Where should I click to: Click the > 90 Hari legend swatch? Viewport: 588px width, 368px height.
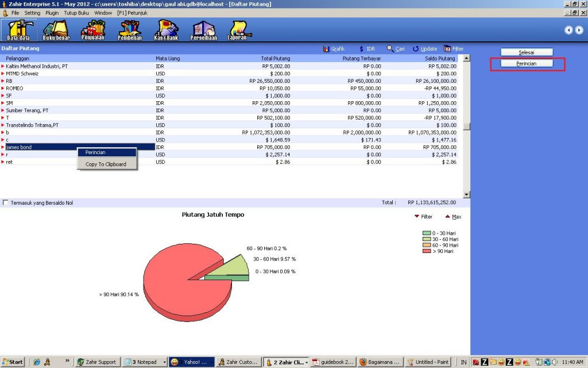pyautogui.click(x=427, y=251)
